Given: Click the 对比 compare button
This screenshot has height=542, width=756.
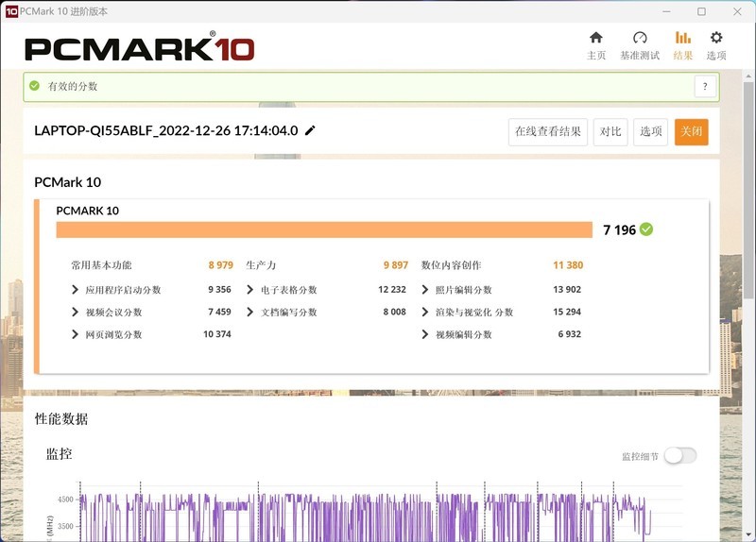Looking at the screenshot, I should point(610,131).
